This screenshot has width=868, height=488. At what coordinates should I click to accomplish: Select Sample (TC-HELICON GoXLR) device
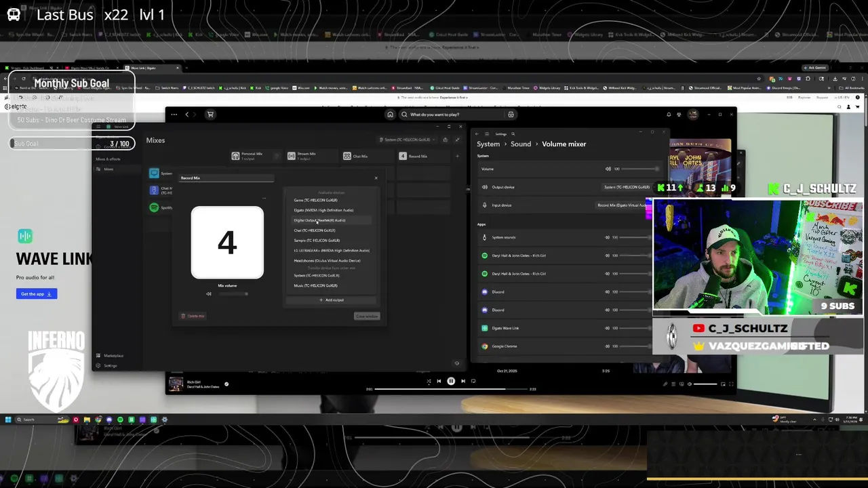click(317, 241)
